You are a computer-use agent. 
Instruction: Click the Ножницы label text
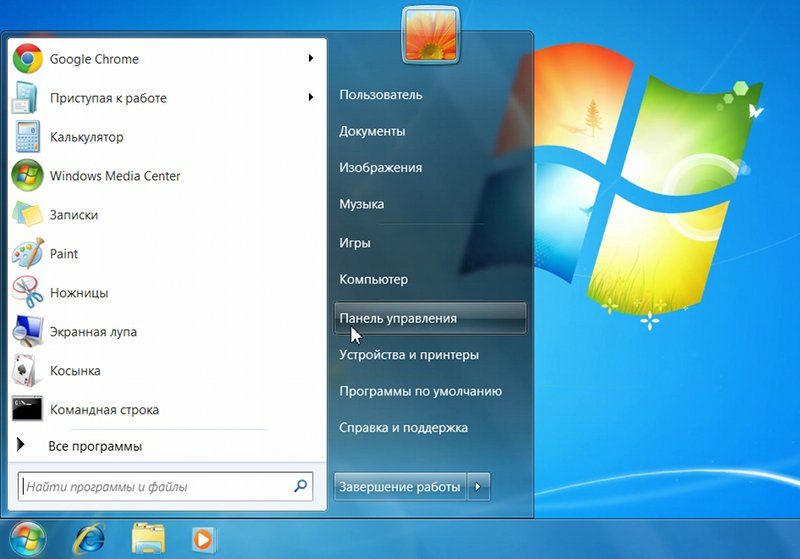(79, 293)
